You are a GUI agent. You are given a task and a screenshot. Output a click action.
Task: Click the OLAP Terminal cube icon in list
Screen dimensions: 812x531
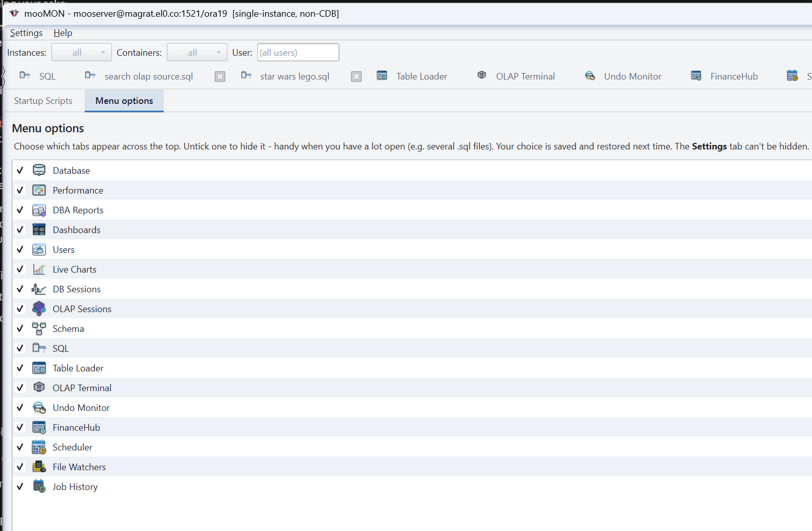pos(39,387)
